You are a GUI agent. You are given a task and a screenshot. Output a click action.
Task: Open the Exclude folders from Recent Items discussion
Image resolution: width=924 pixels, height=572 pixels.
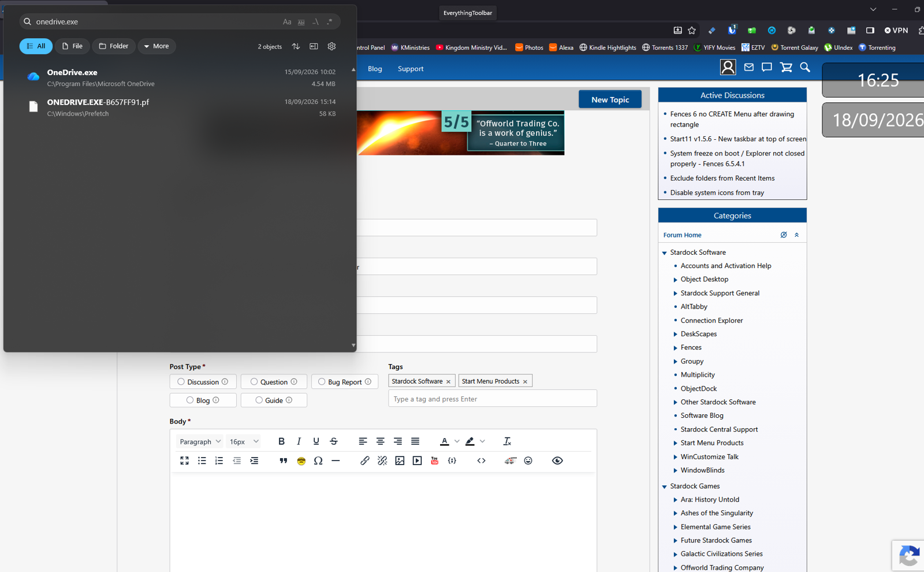click(x=722, y=179)
